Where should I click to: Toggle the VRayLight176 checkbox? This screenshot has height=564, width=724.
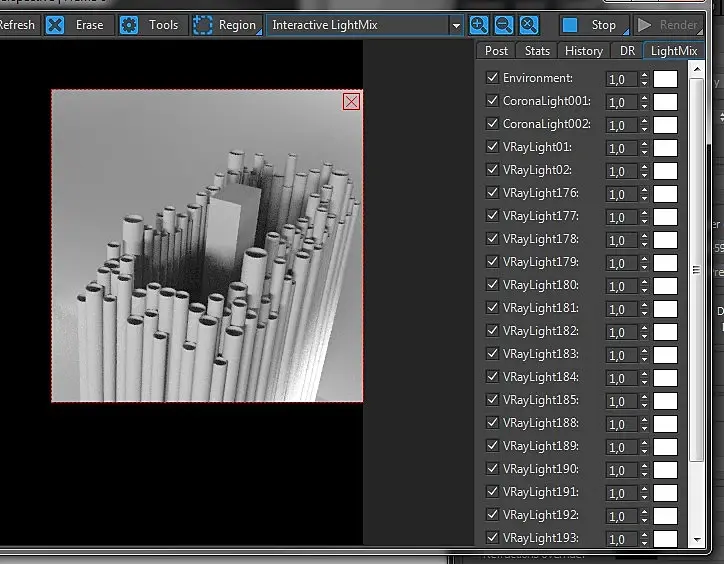[492, 192]
